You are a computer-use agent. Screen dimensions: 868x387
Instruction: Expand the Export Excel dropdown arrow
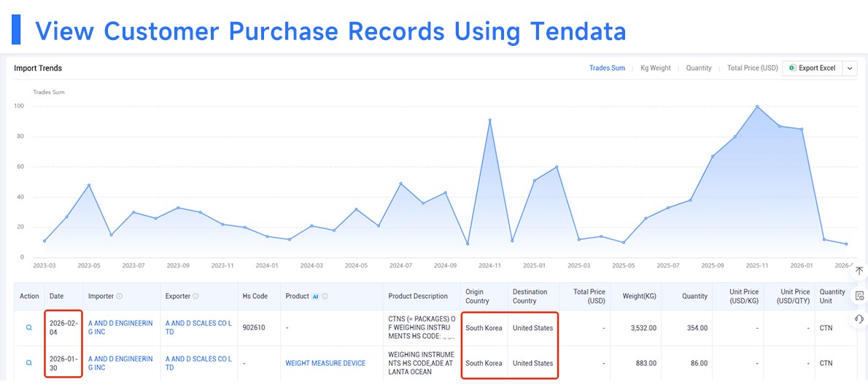tap(850, 68)
